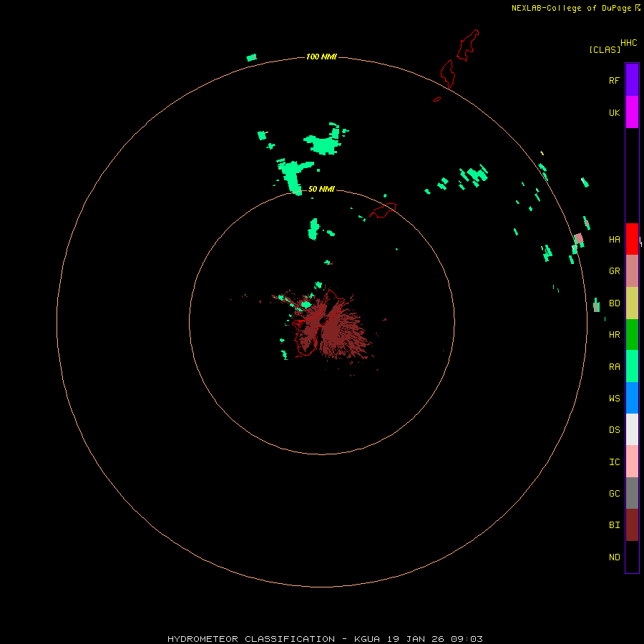Click the RF purple legend swatch
The width and height of the screenshot is (644, 644).
pos(632,80)
